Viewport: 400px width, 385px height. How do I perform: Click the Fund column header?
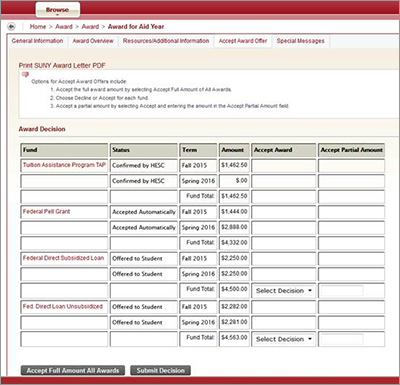click(64, 150)
